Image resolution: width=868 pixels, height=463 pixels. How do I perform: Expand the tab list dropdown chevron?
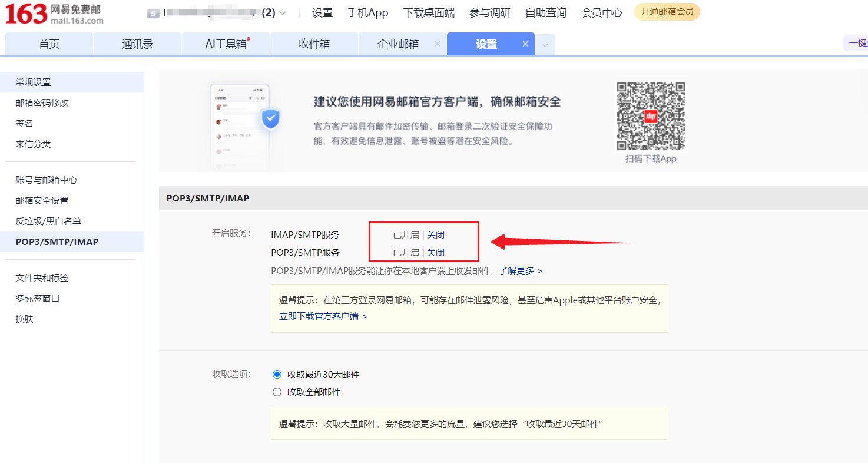545,45
